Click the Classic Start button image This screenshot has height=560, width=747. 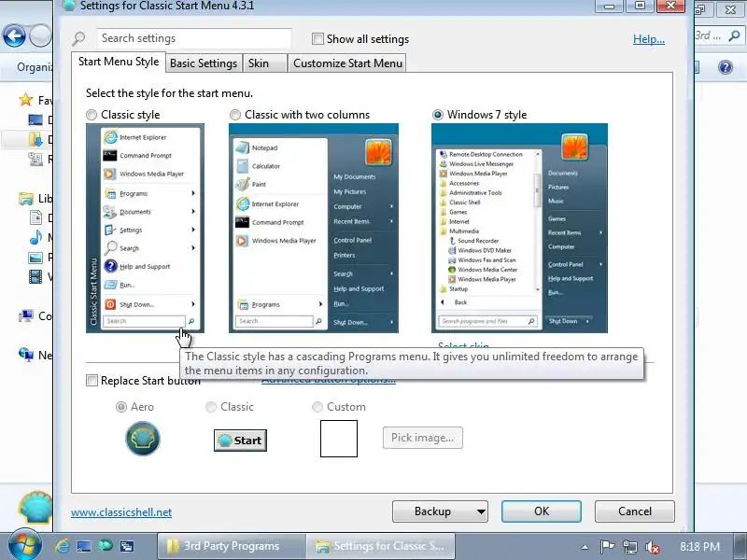[240, 441]
